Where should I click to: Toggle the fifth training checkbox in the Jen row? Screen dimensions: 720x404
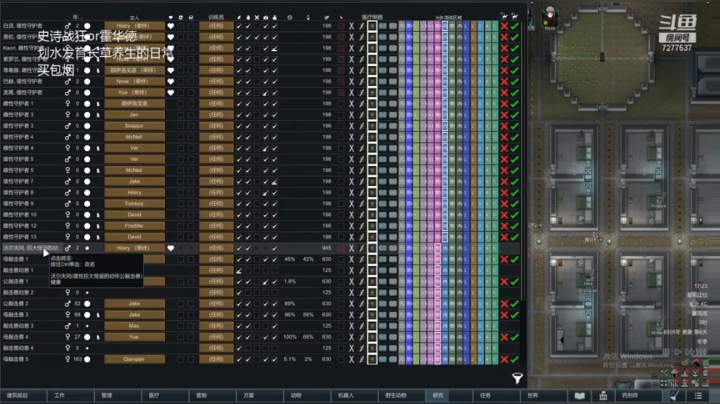pyautogui.click(x=275, y=115)
